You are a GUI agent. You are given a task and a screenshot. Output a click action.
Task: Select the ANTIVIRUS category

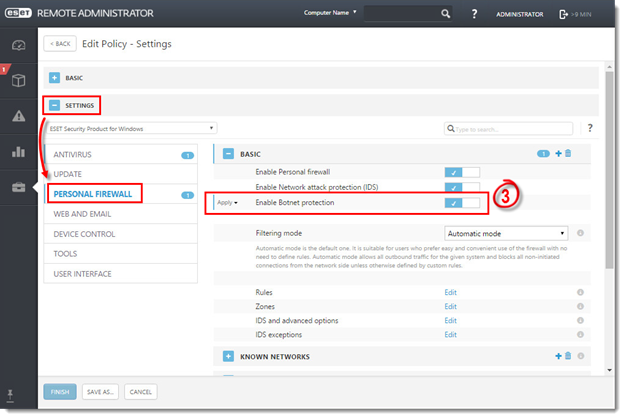pyautogui.click(x=121, y=154)
